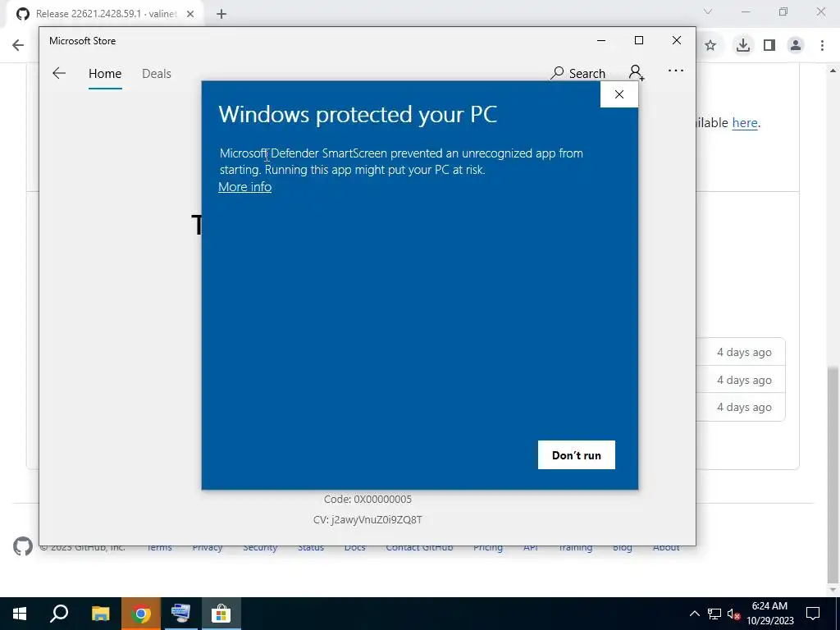Viewport: 840px width, 630px height.
Task: Switch to Microsoft Store taskbar icon
Action: point(221,614)
